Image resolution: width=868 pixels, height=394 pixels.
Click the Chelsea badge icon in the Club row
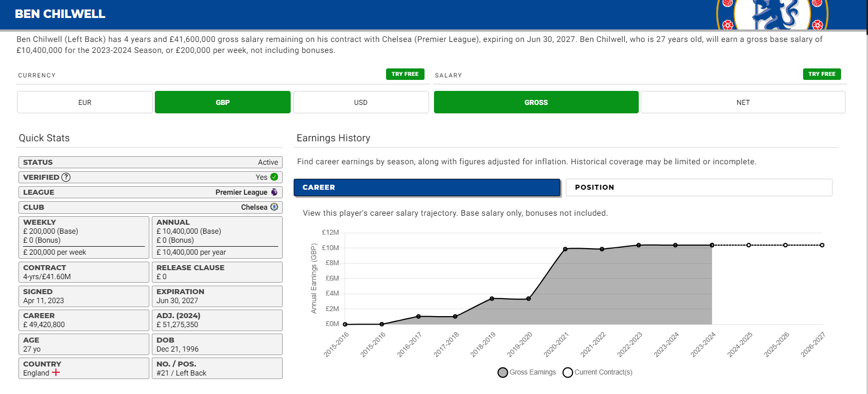274,207
